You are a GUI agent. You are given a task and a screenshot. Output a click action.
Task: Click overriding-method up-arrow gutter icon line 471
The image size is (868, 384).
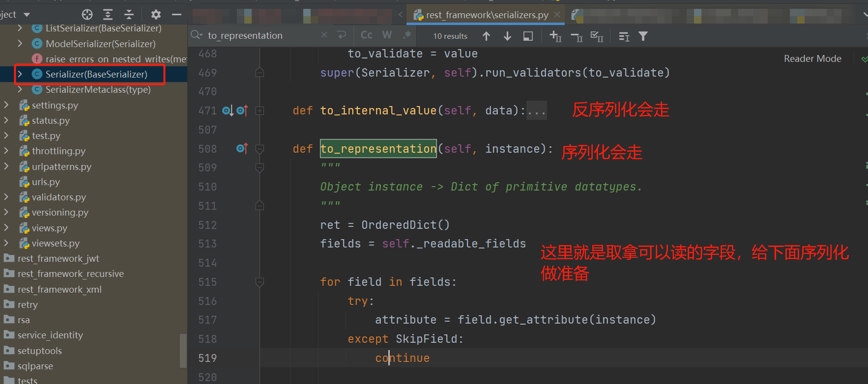pyautogui.click(x=242, y=110)
